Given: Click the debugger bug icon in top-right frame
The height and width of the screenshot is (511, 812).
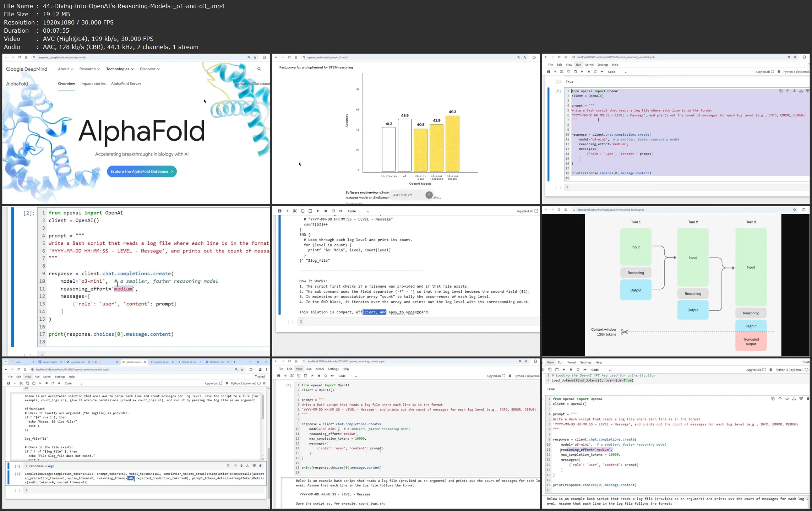Looking at the screenshot, I should [x=779, y=72].
